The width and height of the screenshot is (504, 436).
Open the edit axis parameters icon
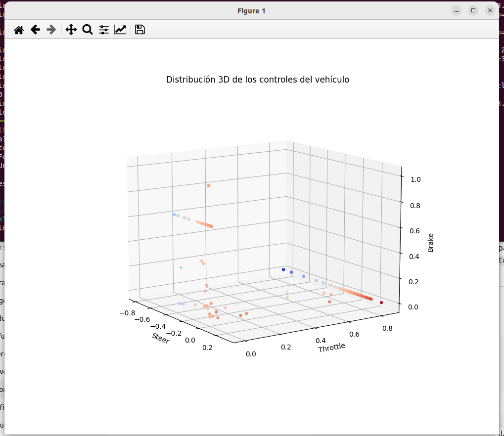(x=120, y=30)
